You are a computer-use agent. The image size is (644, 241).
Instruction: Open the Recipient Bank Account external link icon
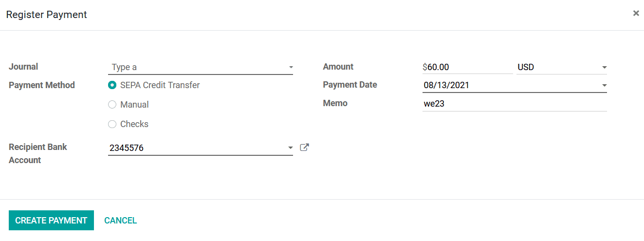point(304,148)
